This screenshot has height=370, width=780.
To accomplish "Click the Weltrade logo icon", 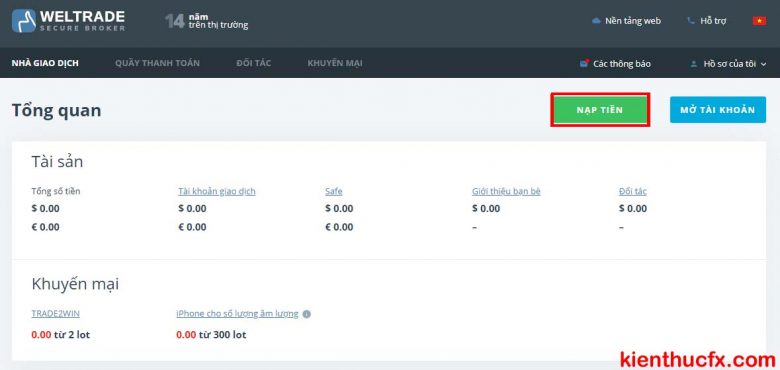I will (x=24, y=20).
